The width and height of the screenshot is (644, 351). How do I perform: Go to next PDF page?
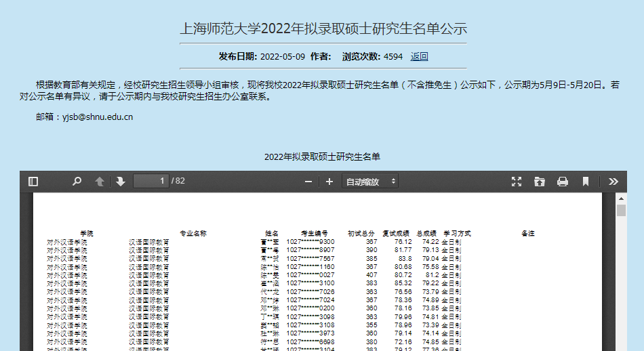pyautogui.click(x=121, y=182)
